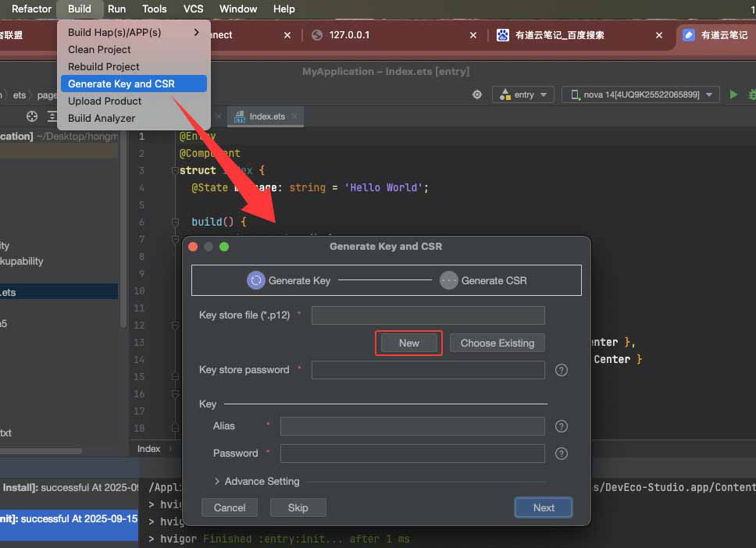Open the entry module dropdown

523,94
